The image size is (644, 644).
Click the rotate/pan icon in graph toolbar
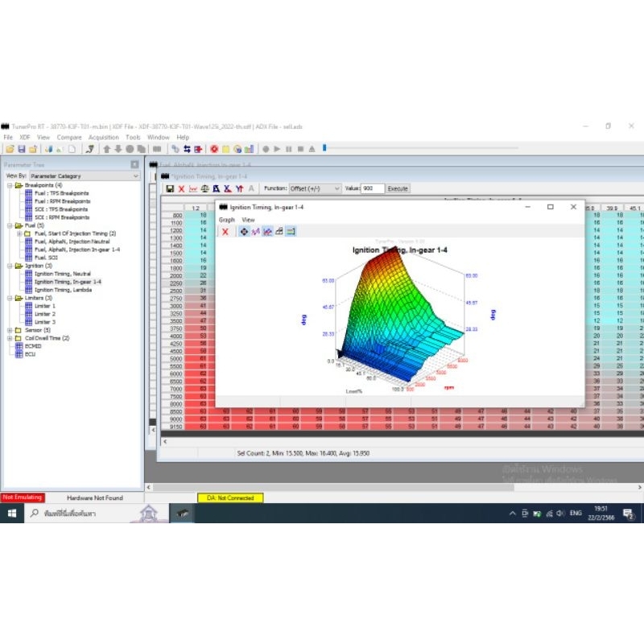(243, 231)
